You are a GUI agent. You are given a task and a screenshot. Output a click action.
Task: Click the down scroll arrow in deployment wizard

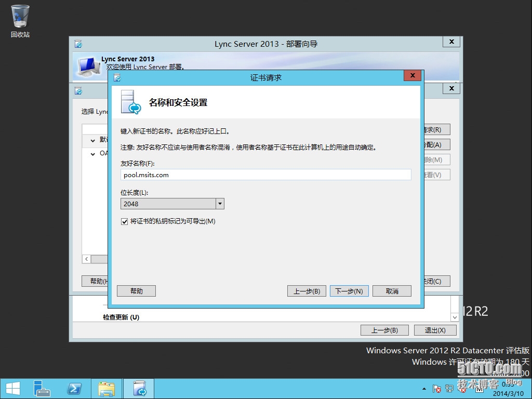click(455, 317)
